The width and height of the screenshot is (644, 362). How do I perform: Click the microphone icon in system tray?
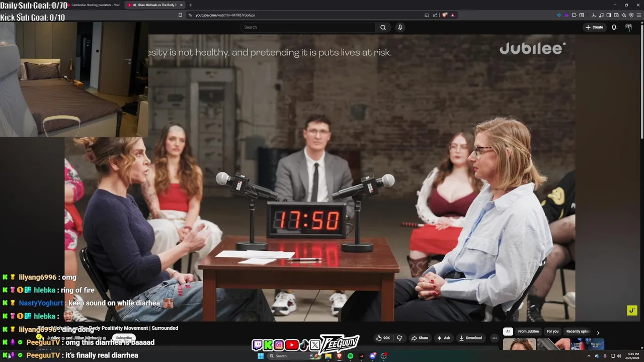point(605,356)
